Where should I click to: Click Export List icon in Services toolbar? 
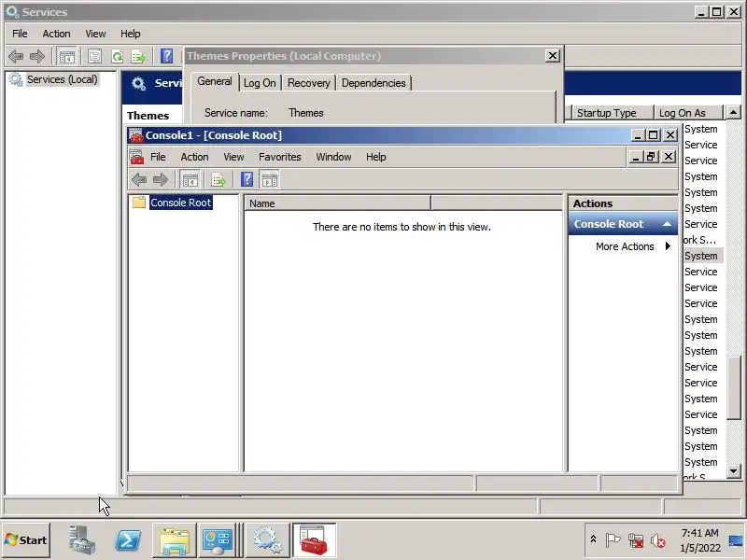click(138, 57)
